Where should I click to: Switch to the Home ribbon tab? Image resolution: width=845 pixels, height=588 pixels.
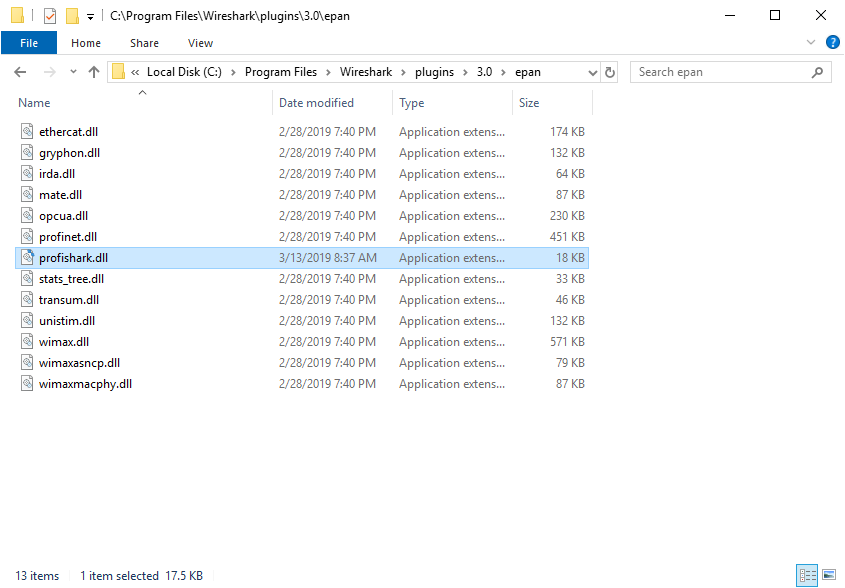coord(86,43)
